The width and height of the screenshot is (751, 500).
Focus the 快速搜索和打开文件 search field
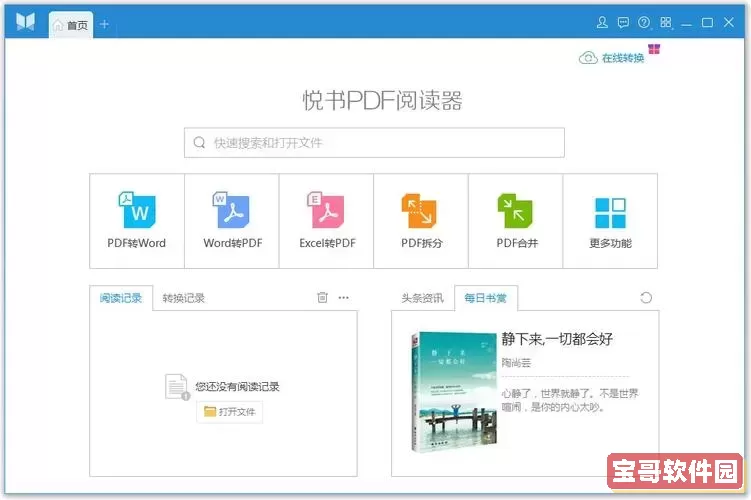[374, 142]
